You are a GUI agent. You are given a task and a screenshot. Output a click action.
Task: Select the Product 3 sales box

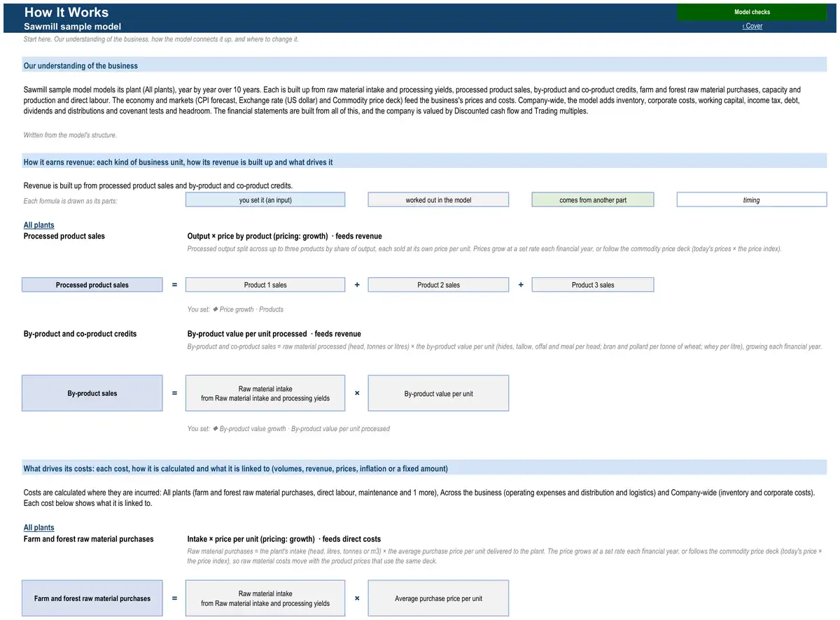(593, 285)
